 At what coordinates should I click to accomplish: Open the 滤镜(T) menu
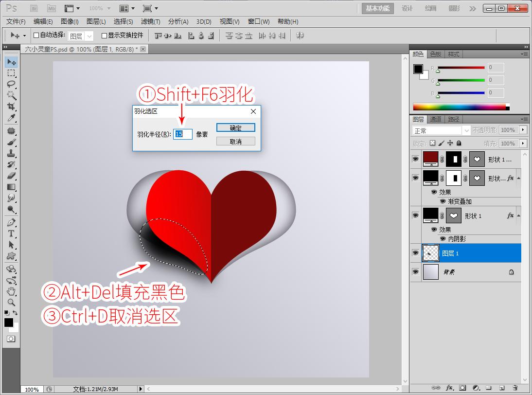click(150, 22)
